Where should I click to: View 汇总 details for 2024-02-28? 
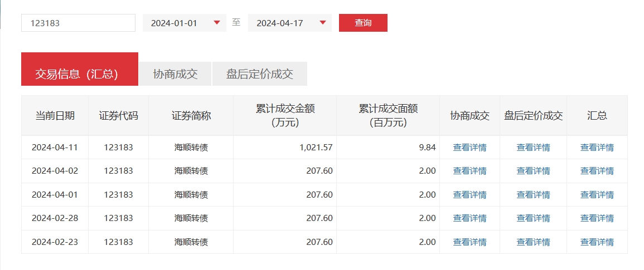point(597,218)
